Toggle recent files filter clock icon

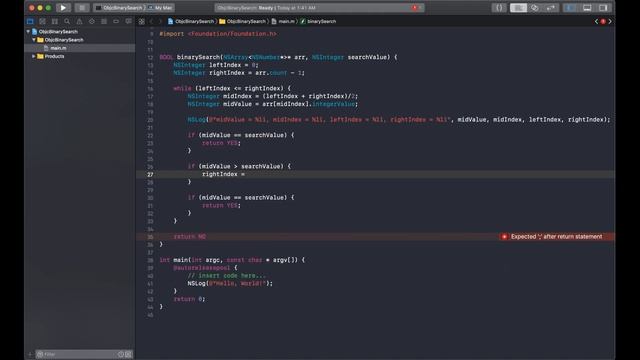tap(121, 354)
